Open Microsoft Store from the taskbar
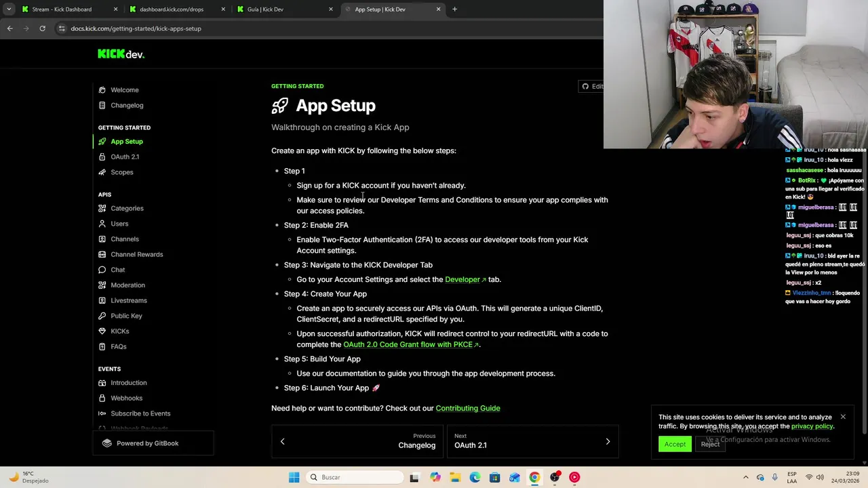Image resolution: width=868 pixels, height=488 pixels. tap(495, 477)
